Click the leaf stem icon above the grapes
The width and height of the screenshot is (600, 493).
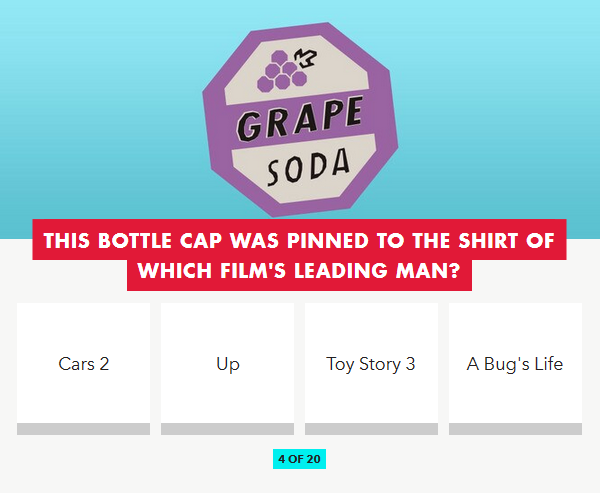click(306, 58)
